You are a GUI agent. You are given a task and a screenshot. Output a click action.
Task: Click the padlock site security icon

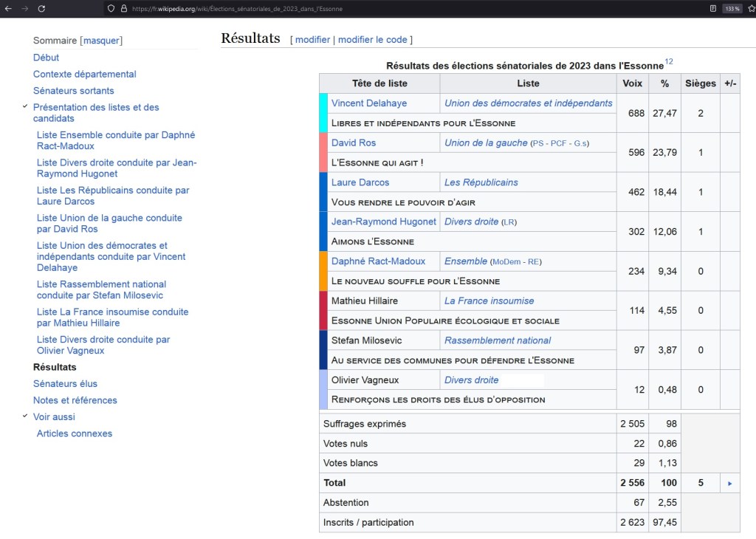[124, 8]
